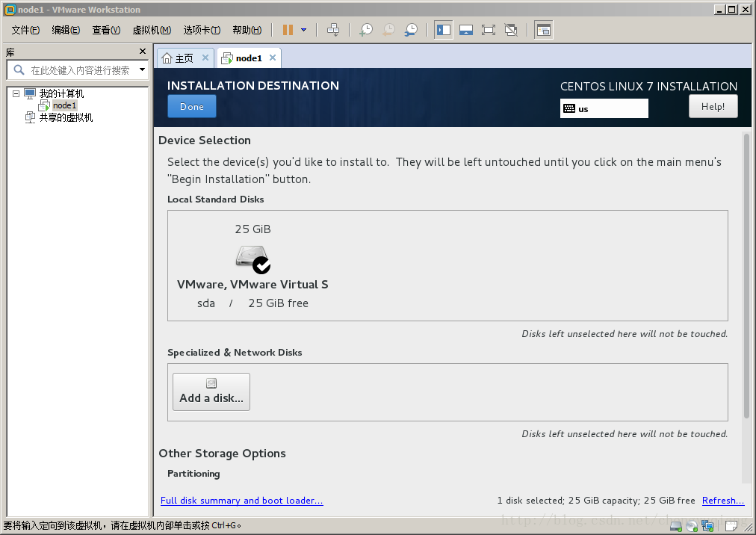756x535 pixels.
Task: Open the snapshot manager wrench-clock icon
Action: (x=412, y=30)
